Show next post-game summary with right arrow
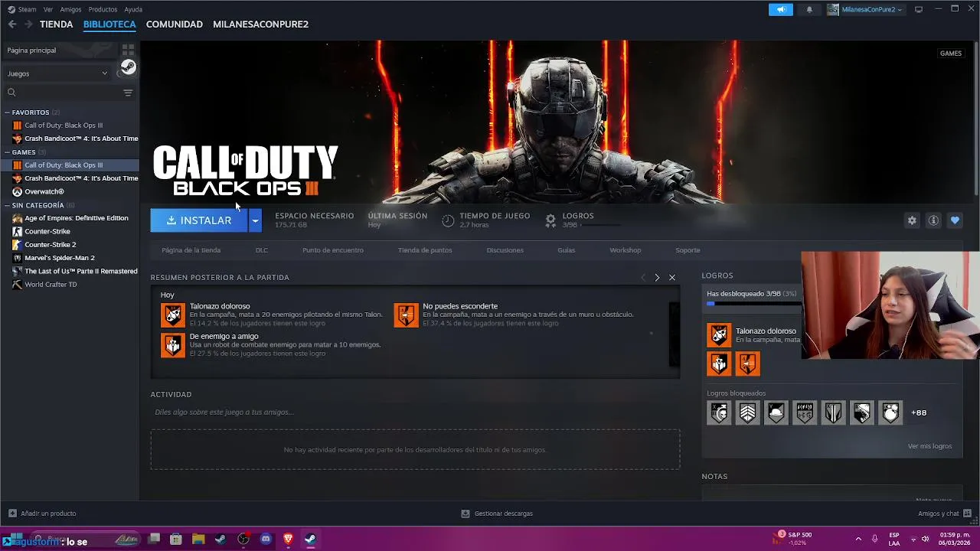The width and height of the screenshot is (980, 551). (657, 277)
